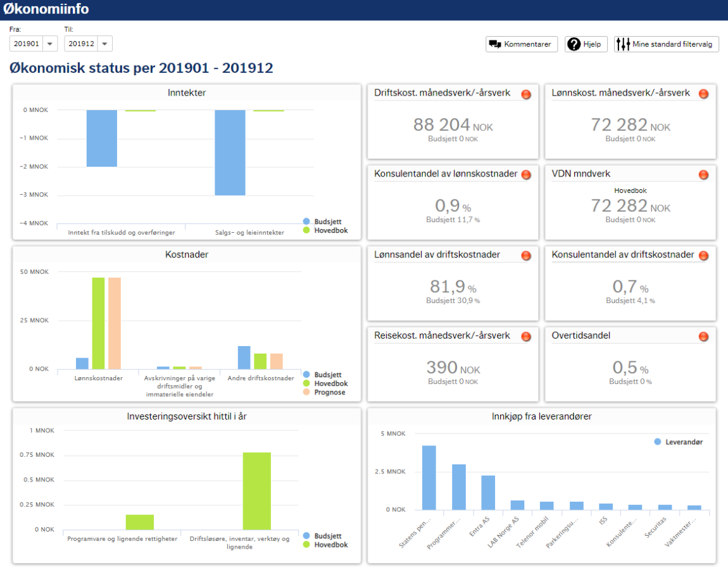
Task: Click red status indicator on VDN mndverk card
Action: 703,175
